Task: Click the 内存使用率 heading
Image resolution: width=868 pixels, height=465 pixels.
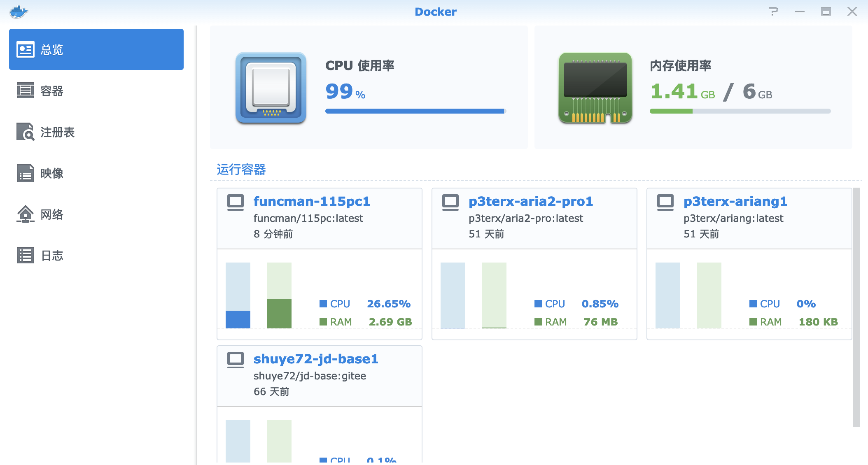Action: 681,65
